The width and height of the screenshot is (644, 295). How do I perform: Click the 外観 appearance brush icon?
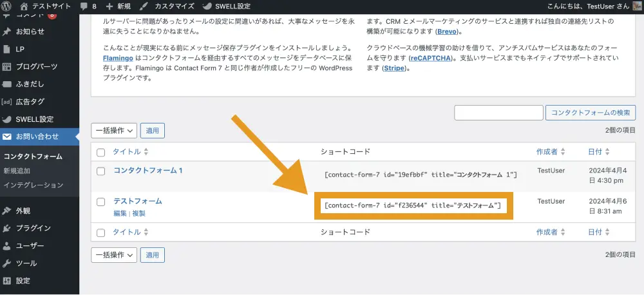[x=7, y=211]
